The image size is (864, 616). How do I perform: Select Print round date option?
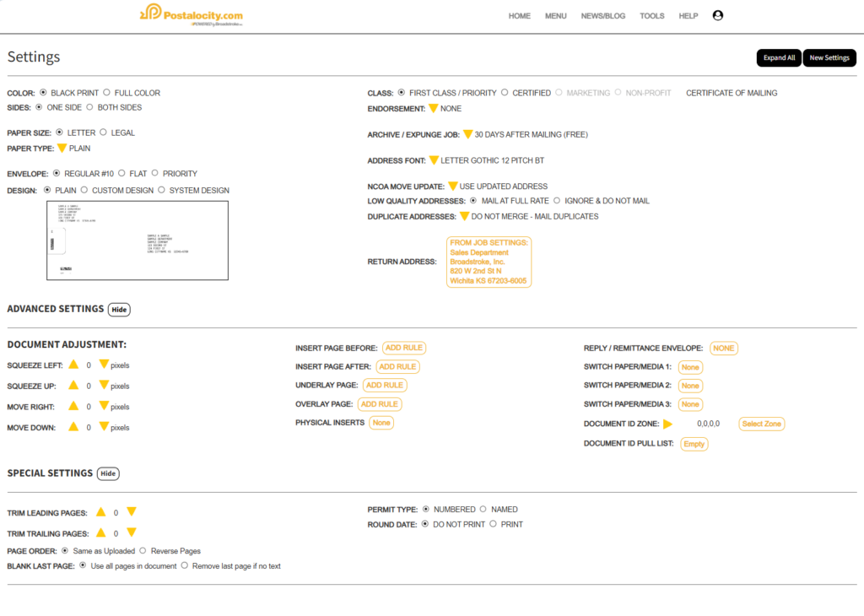tap(493, 524)
